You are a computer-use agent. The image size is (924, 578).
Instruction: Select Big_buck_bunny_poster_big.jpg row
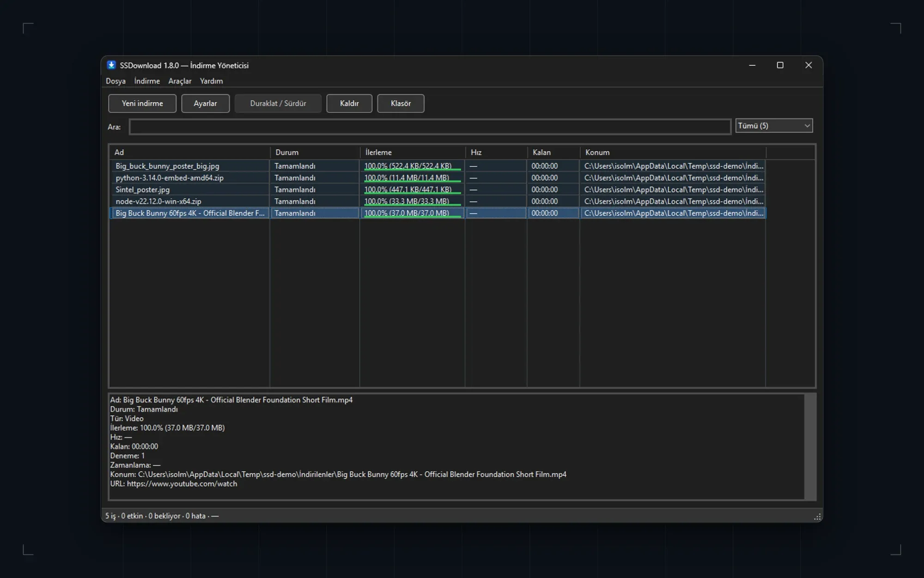pos(438,166)
